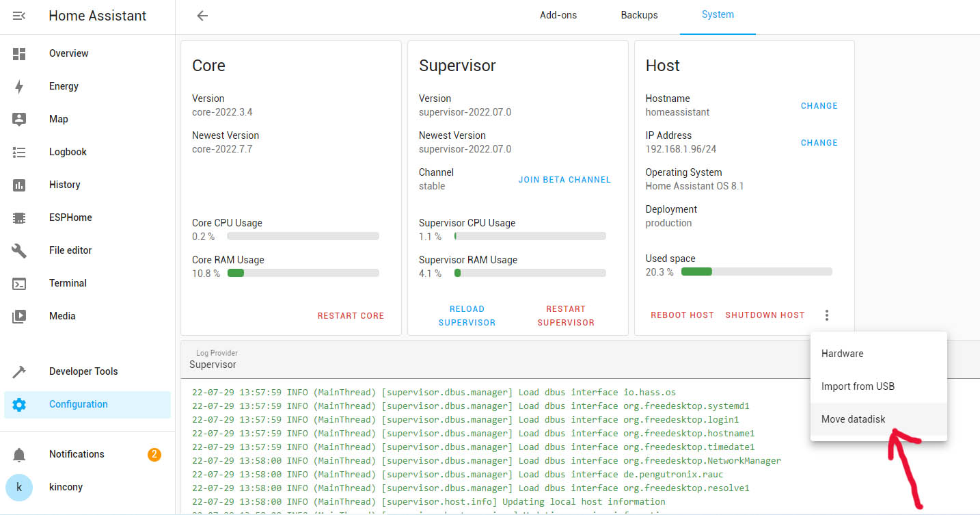Open History via the chart icon
Image resolution: width=980 pixels, height=515 pixels.
(19, 185)
